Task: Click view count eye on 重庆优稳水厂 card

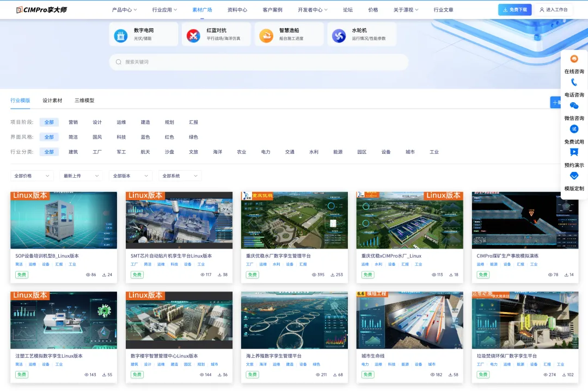Action: click(314, 275)
